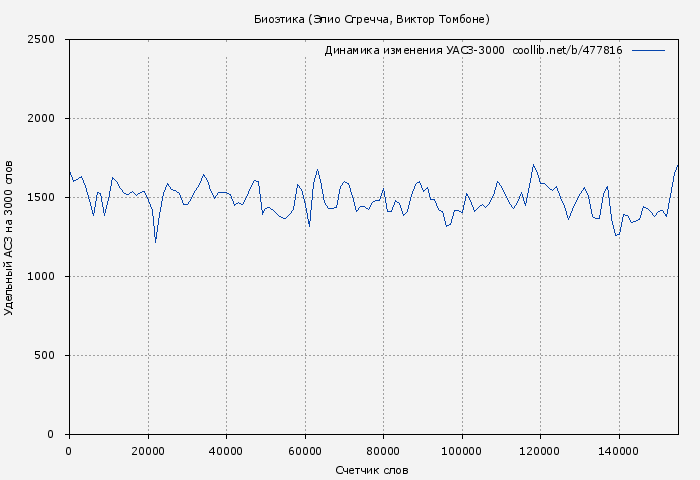Click the 1000 tick label on y-axis
Screen dimensions: 700x480
pyautogui.click(x=48, y=277)
